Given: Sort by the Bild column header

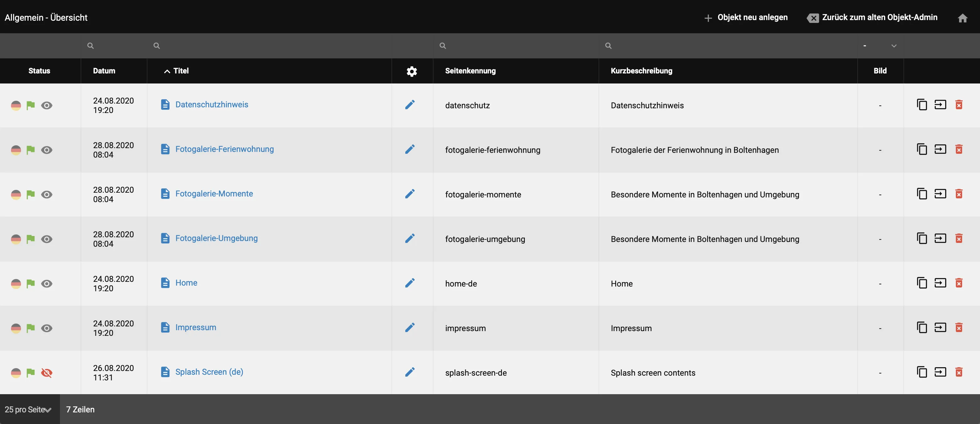Looking at the screenshot, I should pyautogui.click(x=880, y=71).
